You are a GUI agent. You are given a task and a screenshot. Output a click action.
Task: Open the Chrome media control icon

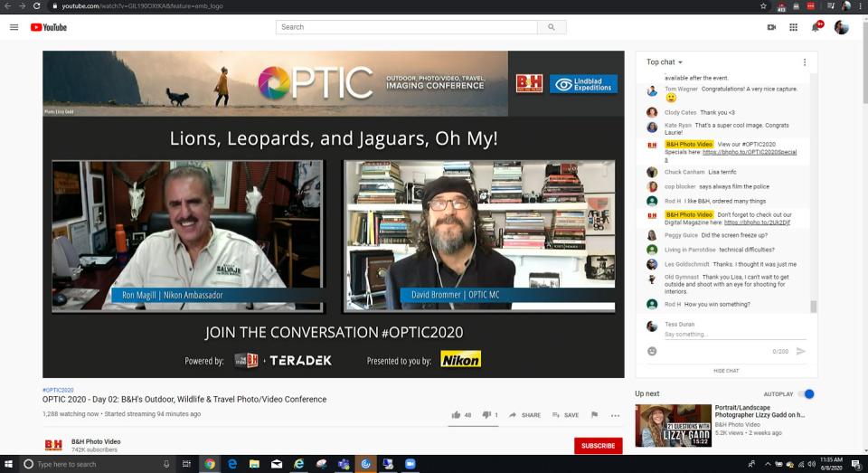pyautogui.click(x=830, y=6)
